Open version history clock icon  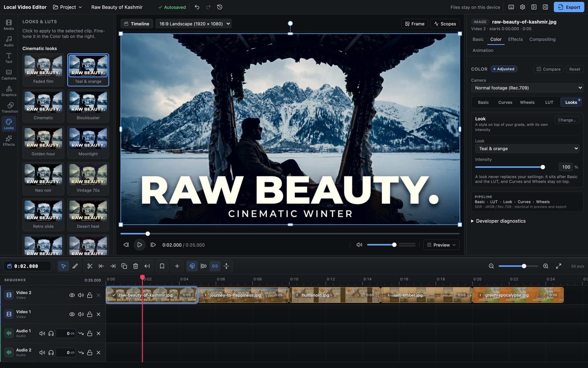pos(220,7)
